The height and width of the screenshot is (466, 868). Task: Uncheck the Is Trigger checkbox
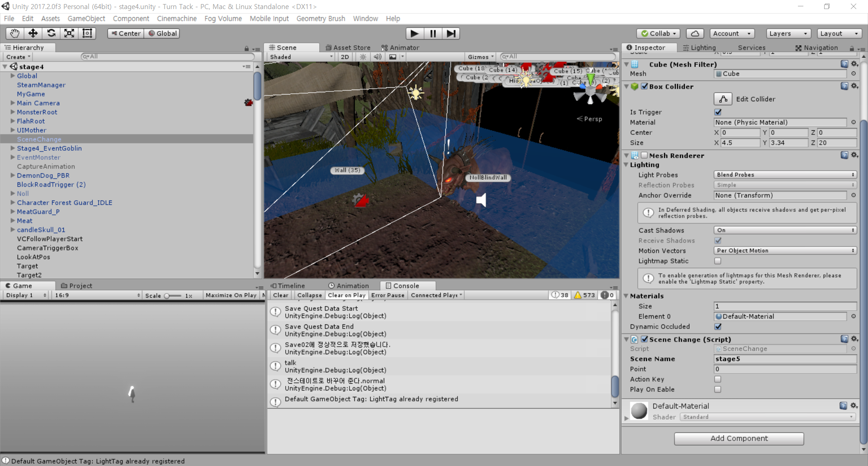pos(718,112)
